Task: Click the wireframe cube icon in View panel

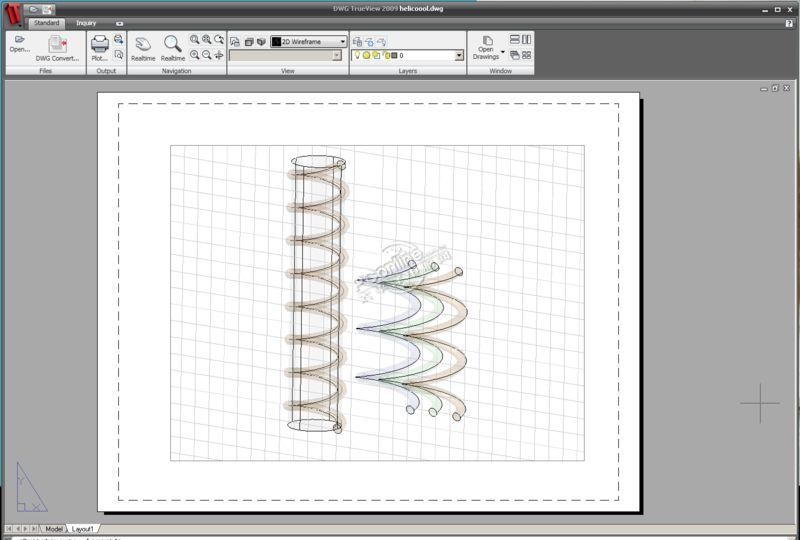Action: point(249,42)
